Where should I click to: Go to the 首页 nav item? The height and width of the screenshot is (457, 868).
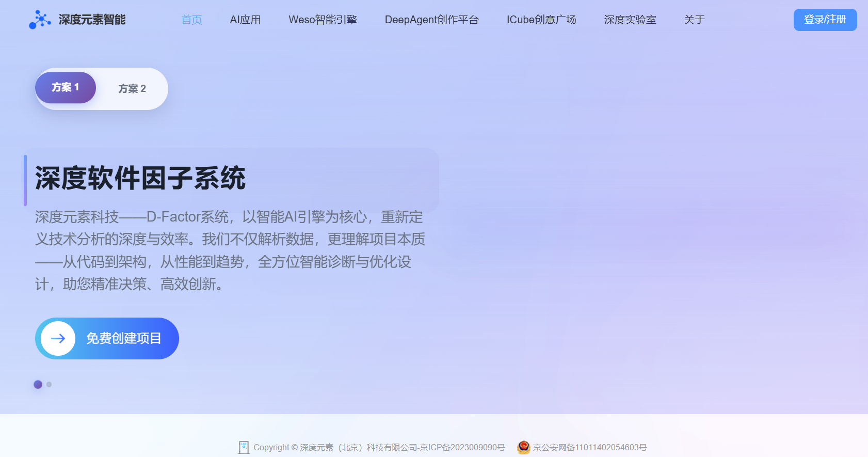coord(191,20)
